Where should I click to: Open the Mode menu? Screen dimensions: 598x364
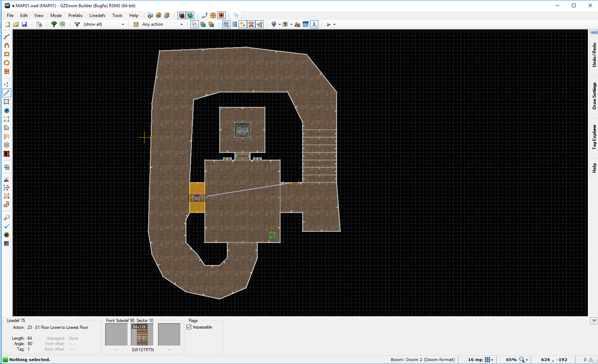56,15
